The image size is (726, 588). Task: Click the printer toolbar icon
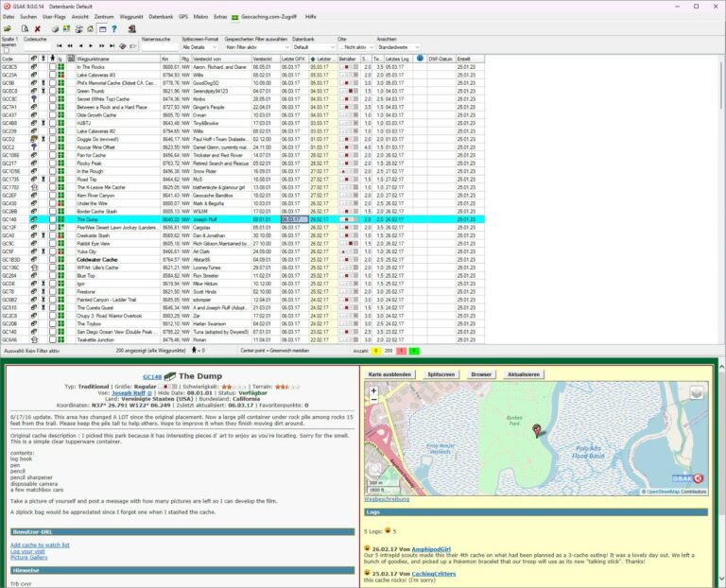(55, 29)
